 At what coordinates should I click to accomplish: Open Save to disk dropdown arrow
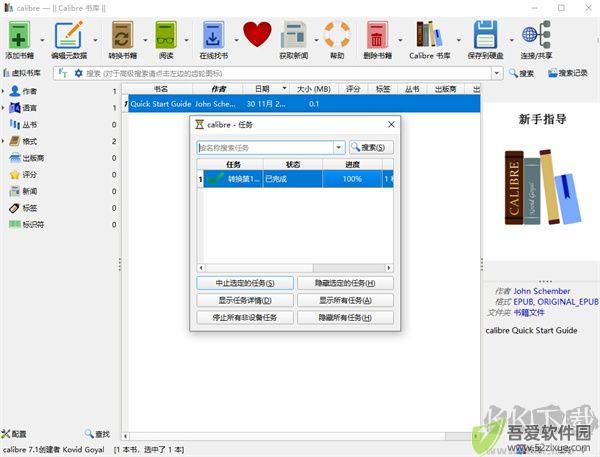511,40
